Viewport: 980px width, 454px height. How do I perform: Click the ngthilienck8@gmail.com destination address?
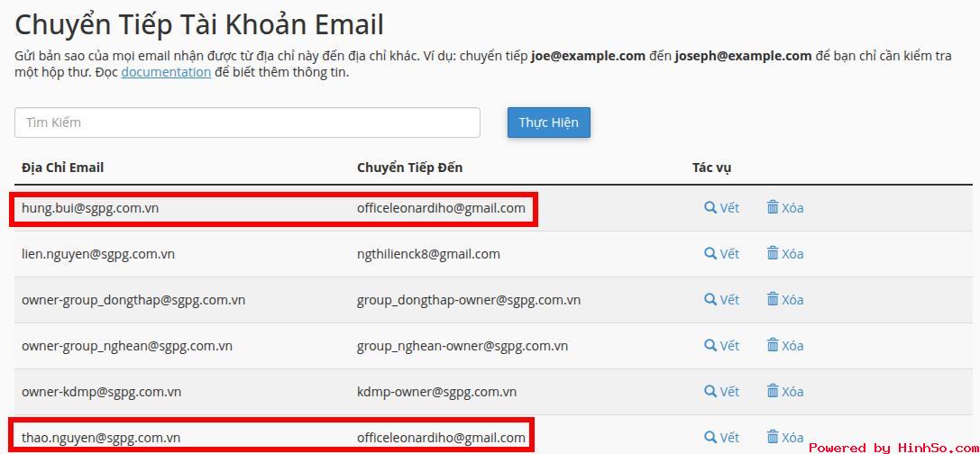pyautogui.click(x=428, y=254)
